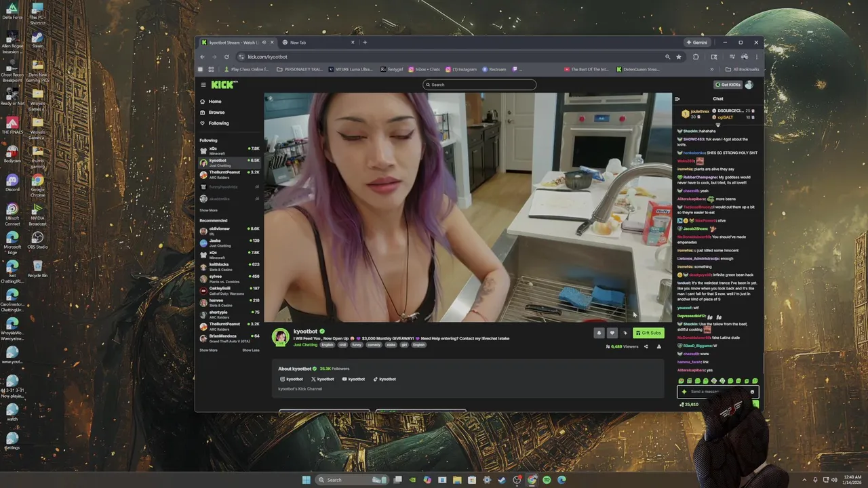
Task: Open All Bookmarks folder
Action: (742, 69)
